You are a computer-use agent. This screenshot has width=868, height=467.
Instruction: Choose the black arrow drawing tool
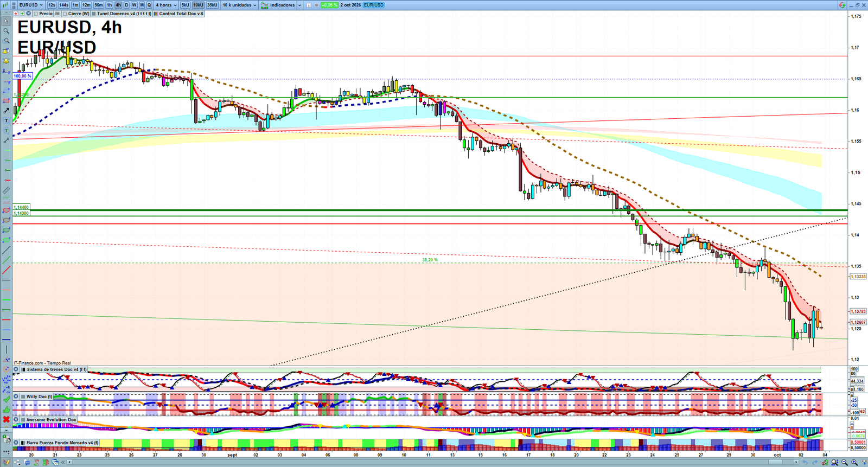(x=7, y=111)
